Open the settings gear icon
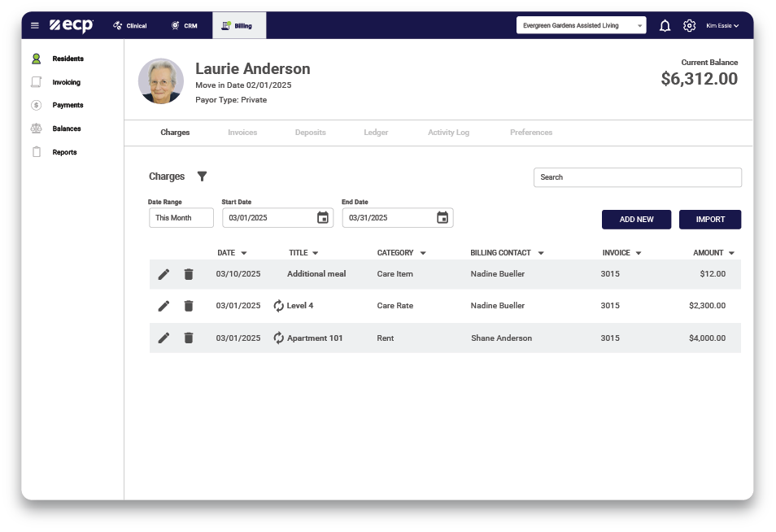 (x=689, y=26)
